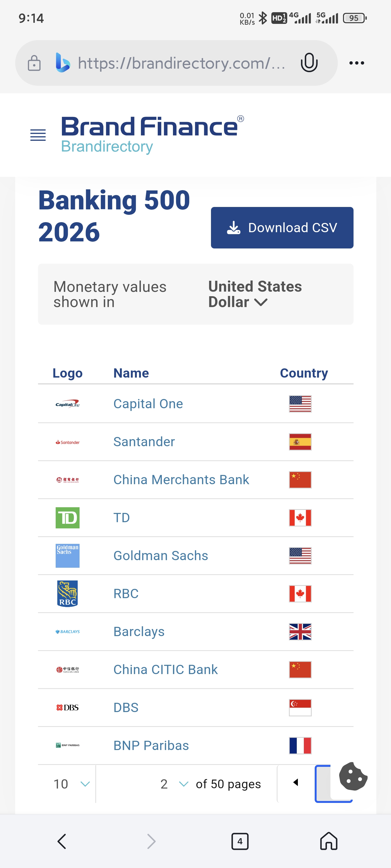Go to the previous page arrow
Screen dimensions: 391x868
coord(295,782)
